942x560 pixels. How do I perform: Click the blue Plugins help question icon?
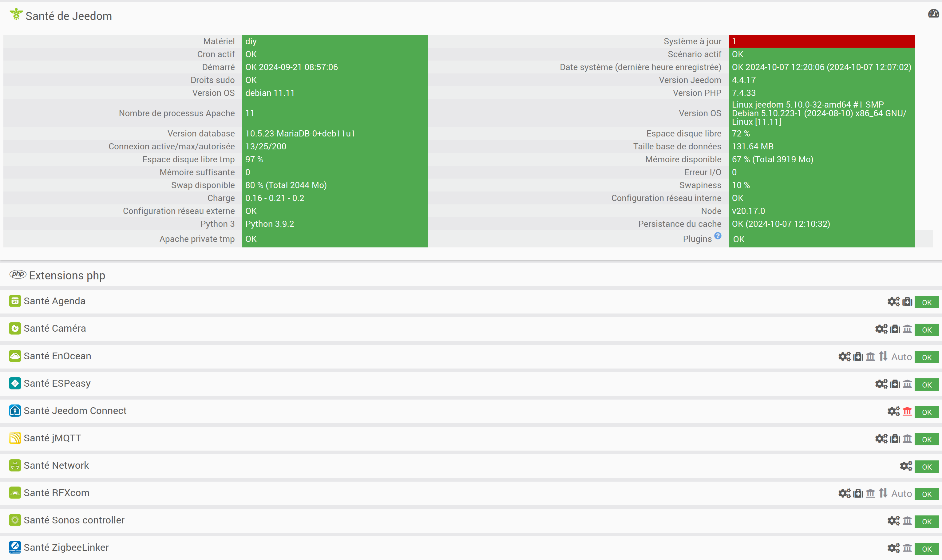718,236
